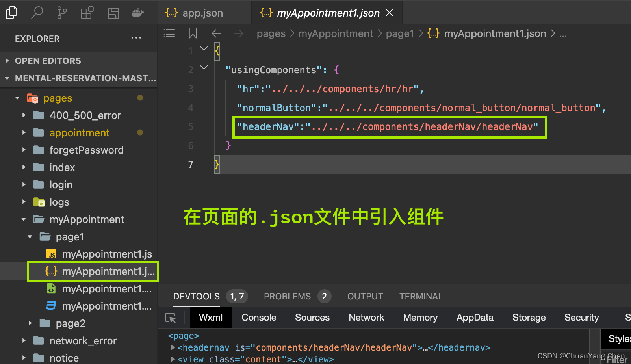The image size is (631, 364).
Task: Open the Storage devtools tab
Action: (529, 318)
